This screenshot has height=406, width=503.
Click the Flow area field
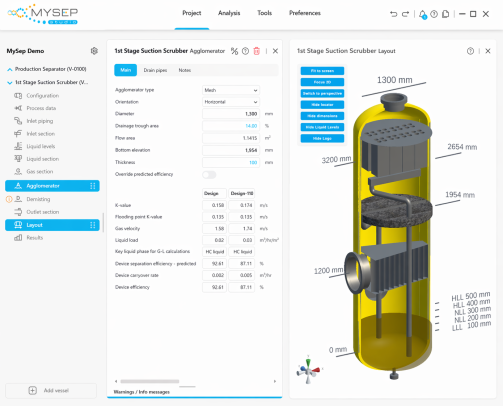231,138
